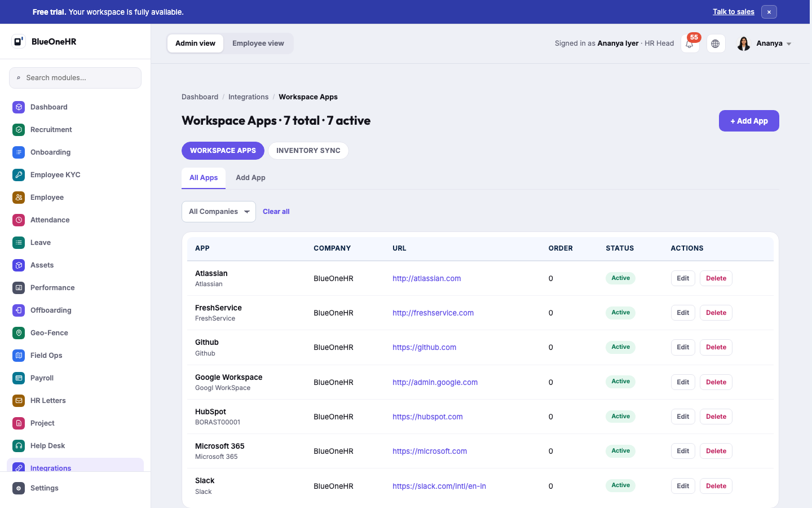Switch to Admin view

click(195, 43)
